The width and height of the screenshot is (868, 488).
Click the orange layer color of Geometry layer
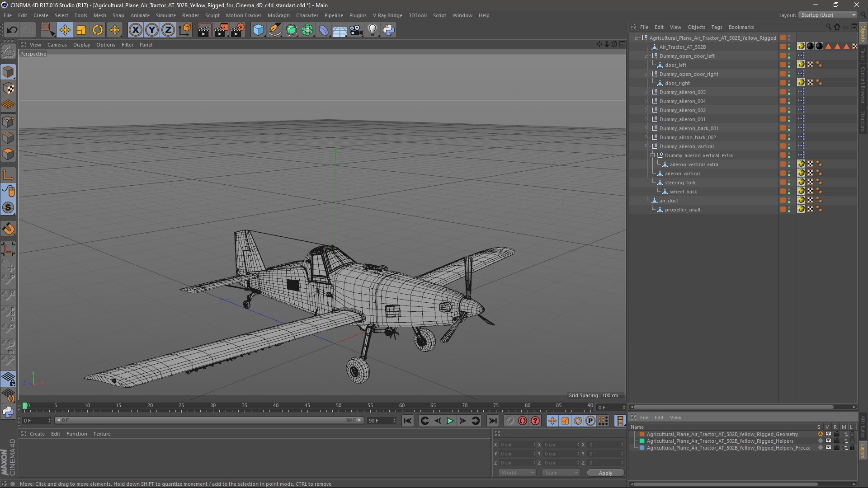(642, 434)
